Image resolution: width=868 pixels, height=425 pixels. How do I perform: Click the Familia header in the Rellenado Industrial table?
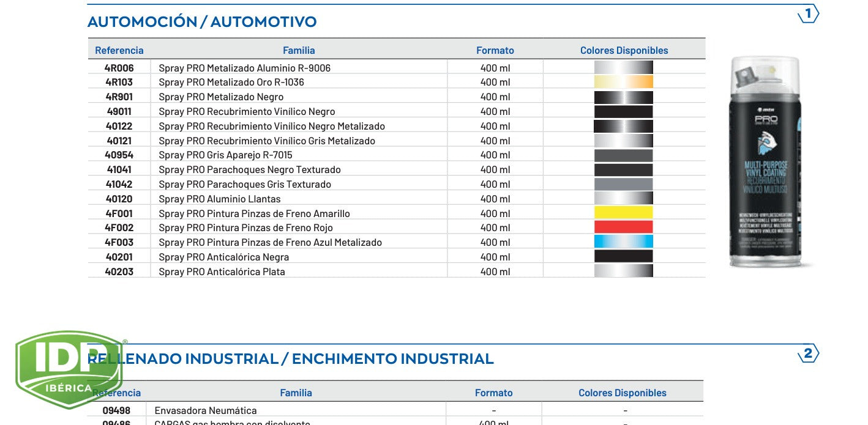(296, 393)
